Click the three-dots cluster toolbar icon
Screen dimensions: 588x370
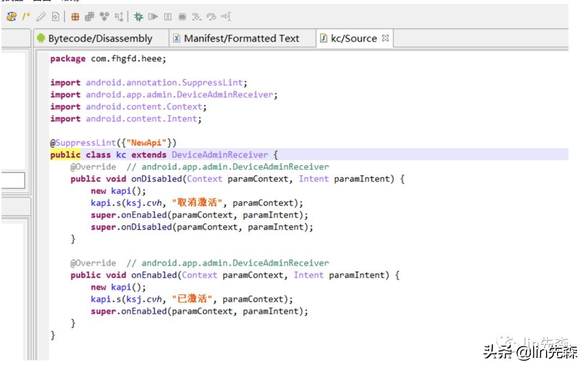[x=105, y=17]
